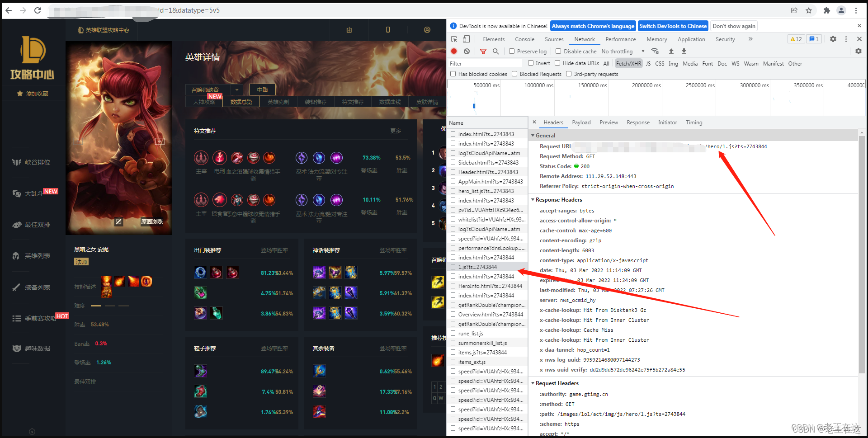Show more DevTools tabs with the chevron

click(750, 39)
